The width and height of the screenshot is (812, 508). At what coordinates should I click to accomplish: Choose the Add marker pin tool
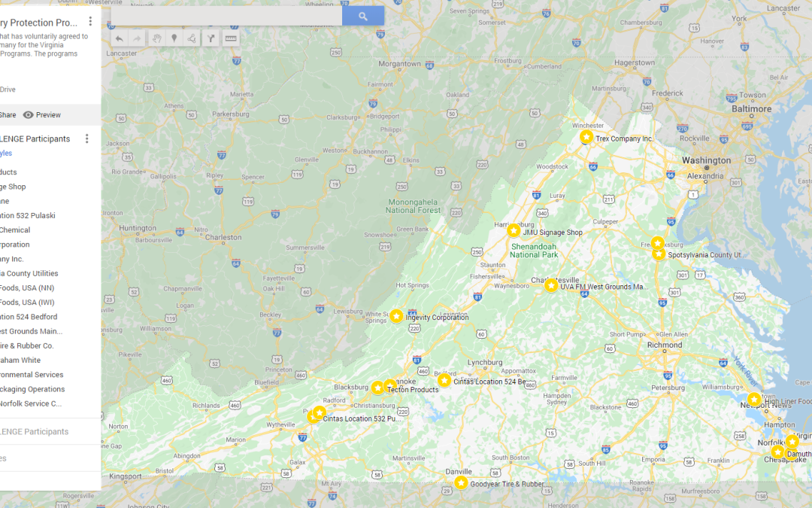click(174, 38)
